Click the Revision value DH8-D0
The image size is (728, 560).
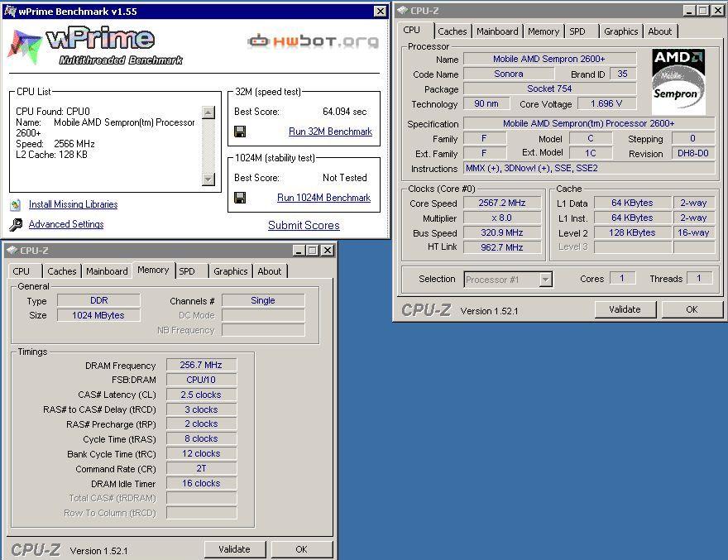coord(692,153)
